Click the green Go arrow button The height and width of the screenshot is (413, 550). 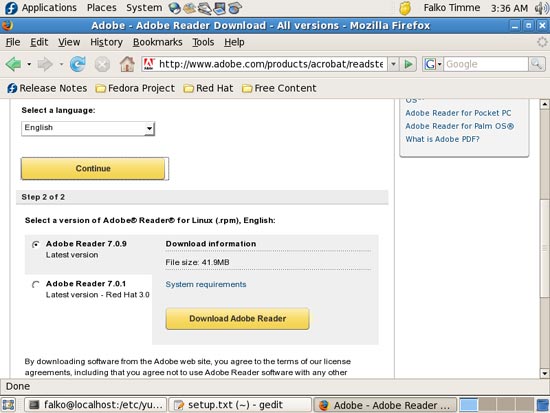[x=408, y=64]
